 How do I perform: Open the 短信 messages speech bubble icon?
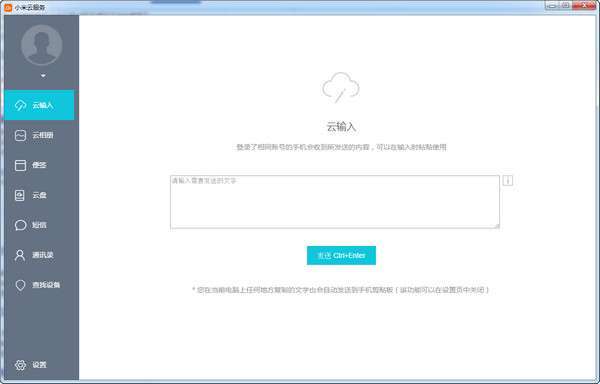coord(20,225)
